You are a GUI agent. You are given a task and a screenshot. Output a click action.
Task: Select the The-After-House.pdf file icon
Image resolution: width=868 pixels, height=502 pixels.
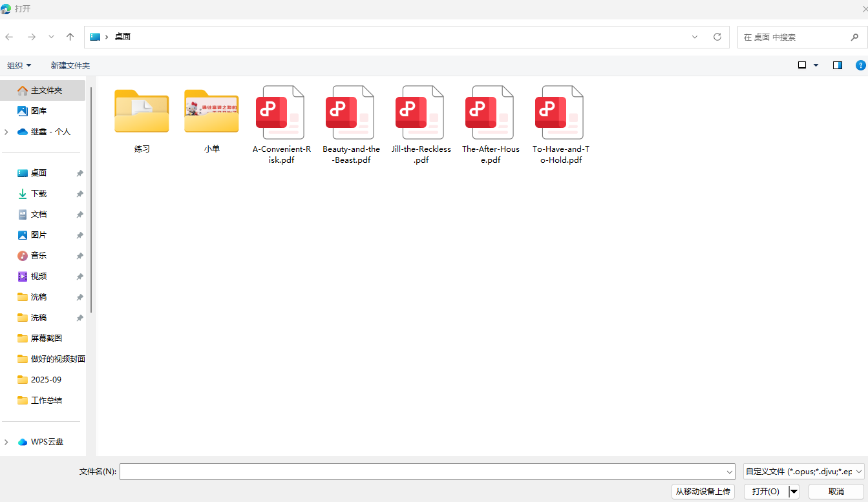click(x=491, y=112)
